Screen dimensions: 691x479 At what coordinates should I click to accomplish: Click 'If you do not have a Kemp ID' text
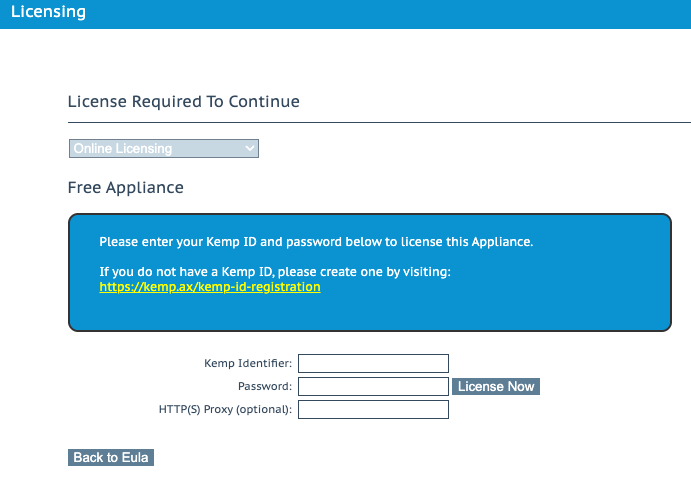pyautogui.click(x=275, y=272)
